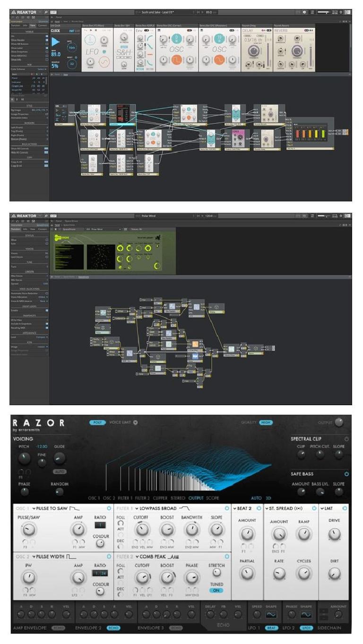The image size is (363, 644).
Task: Toggle Filter 2 power icon in Razor
Action: [x=227, y=557]
